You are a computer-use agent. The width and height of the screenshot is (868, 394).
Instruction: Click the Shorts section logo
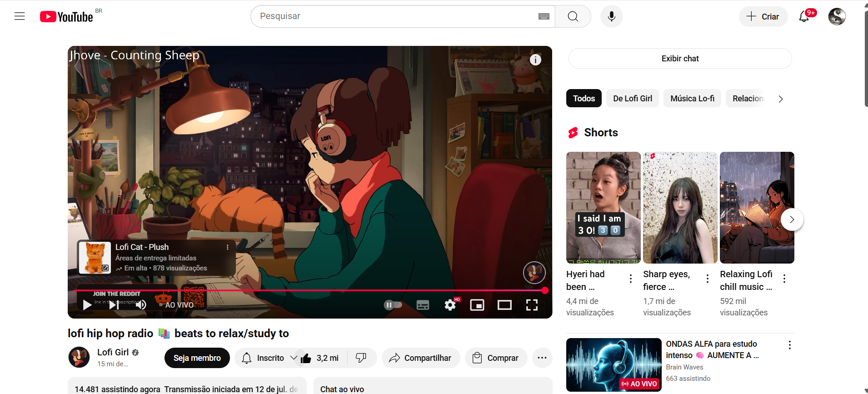coord(573,133)
